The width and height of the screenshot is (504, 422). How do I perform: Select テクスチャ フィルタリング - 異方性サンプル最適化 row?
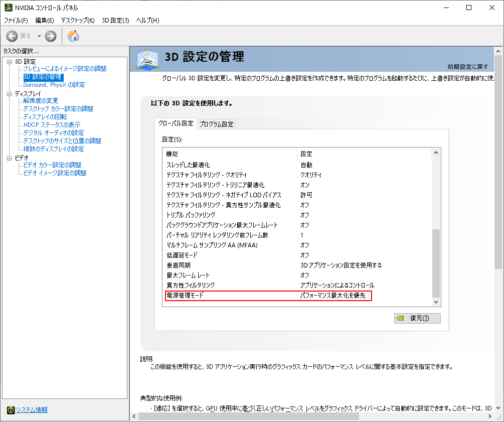(x=297, y=205)
